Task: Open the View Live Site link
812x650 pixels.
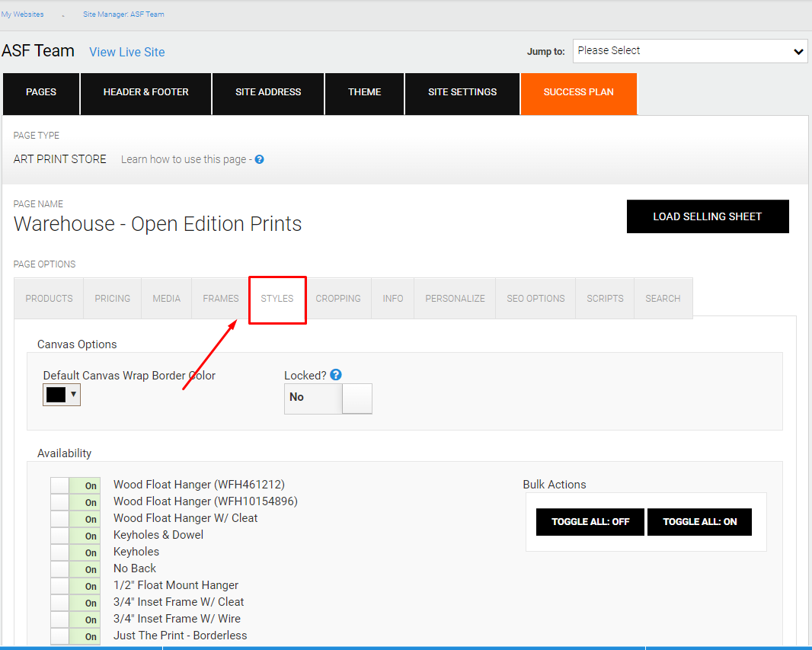Action: click(x=126, y=52)
